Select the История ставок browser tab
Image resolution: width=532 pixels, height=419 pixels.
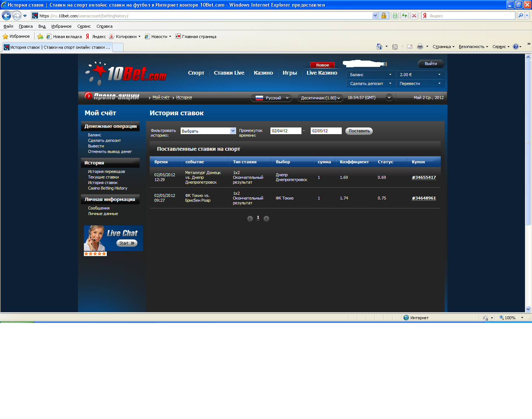57,47
